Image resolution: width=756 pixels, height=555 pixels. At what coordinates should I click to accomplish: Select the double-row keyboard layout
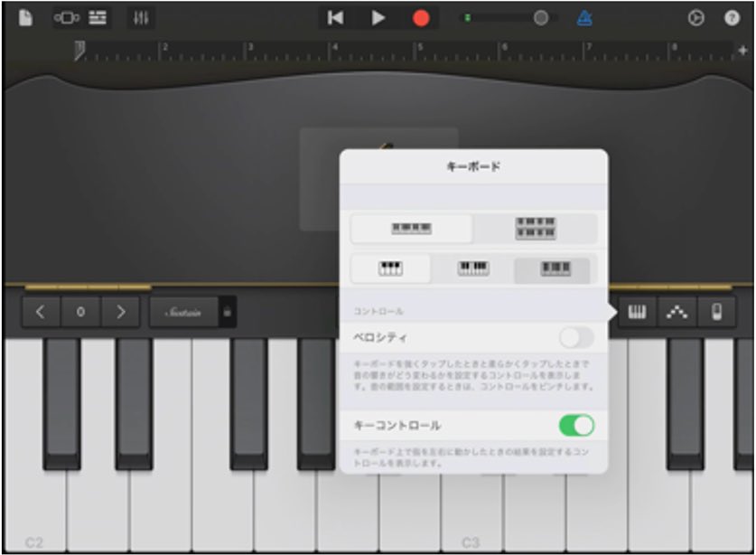pyautogui.click(x=536, y=229)
